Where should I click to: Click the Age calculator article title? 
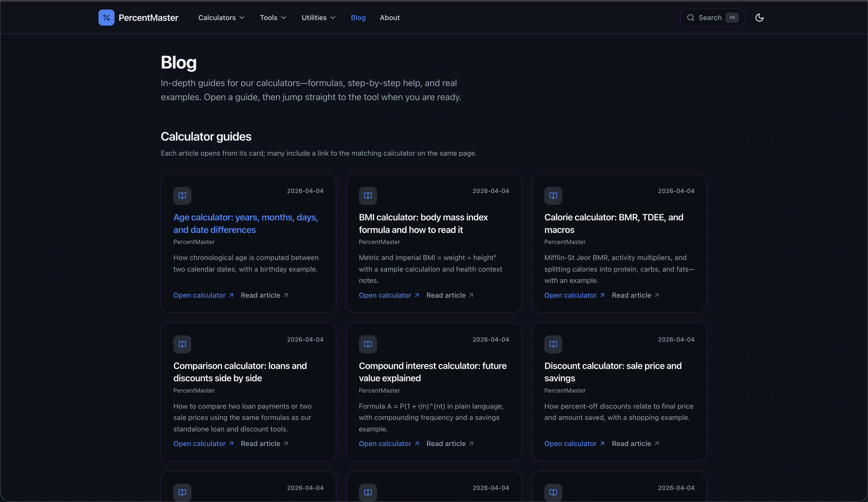245,223
